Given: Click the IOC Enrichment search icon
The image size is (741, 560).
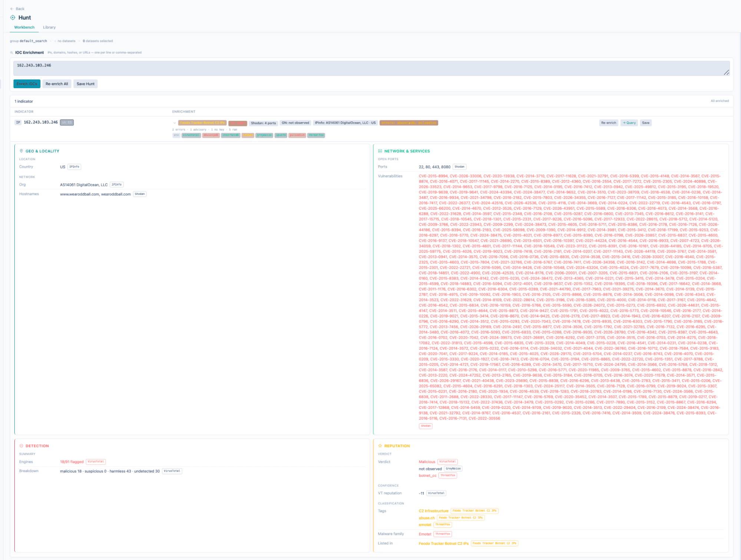Looking at the screenshot, I should [11, 53].
